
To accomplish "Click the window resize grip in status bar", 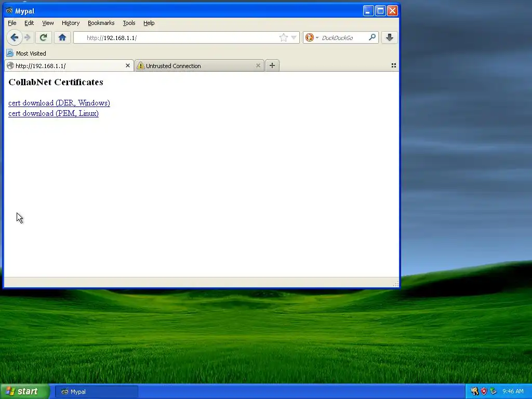I will [x=395, y=284].
